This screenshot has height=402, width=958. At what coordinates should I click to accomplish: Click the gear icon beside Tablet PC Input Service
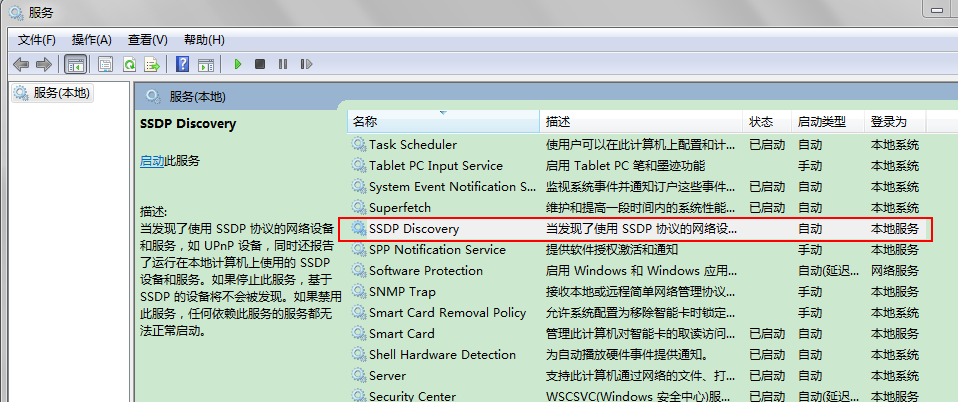click(x=358, y=166)
